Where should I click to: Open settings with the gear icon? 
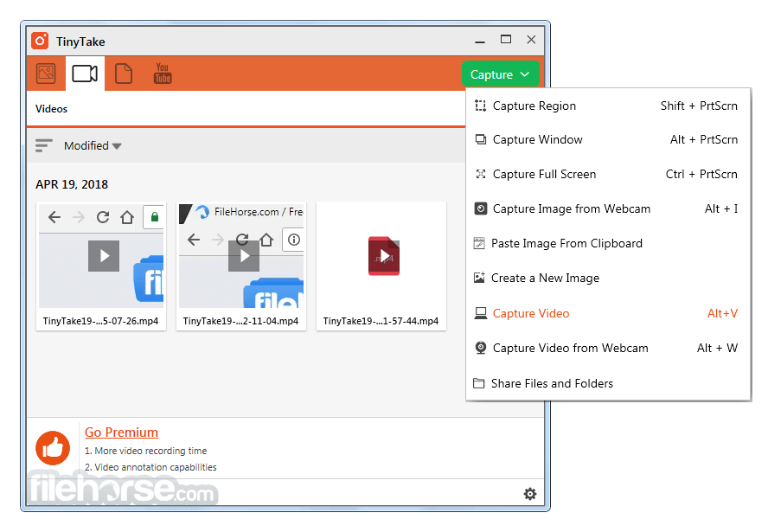(530, 494)
